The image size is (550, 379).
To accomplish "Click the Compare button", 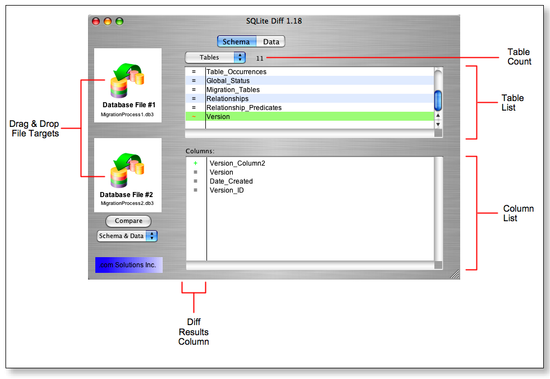I will (x=128, y=221).
